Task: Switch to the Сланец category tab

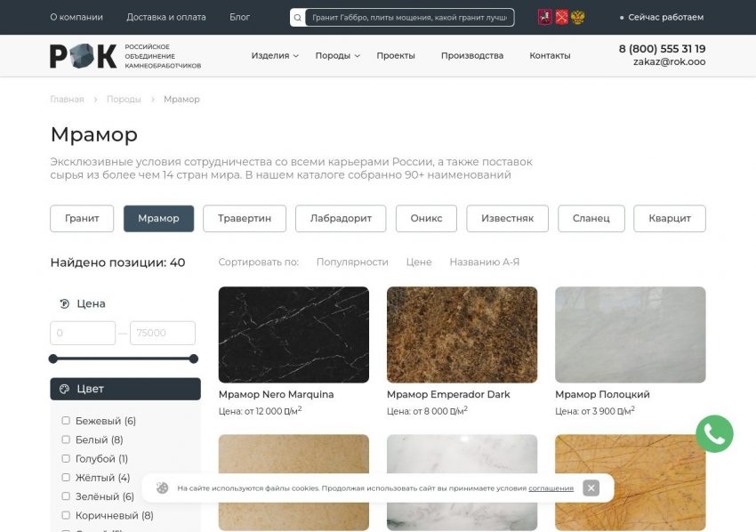Action: tap(591, 219)
